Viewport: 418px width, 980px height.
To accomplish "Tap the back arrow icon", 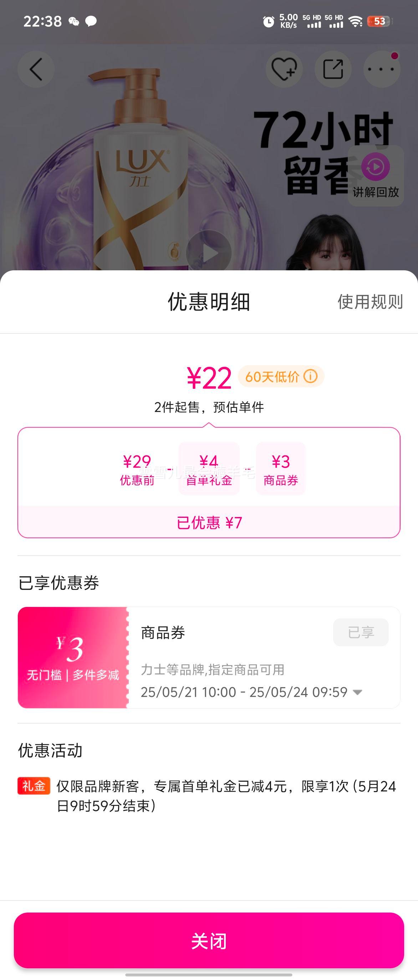I will tap(36, 70).
